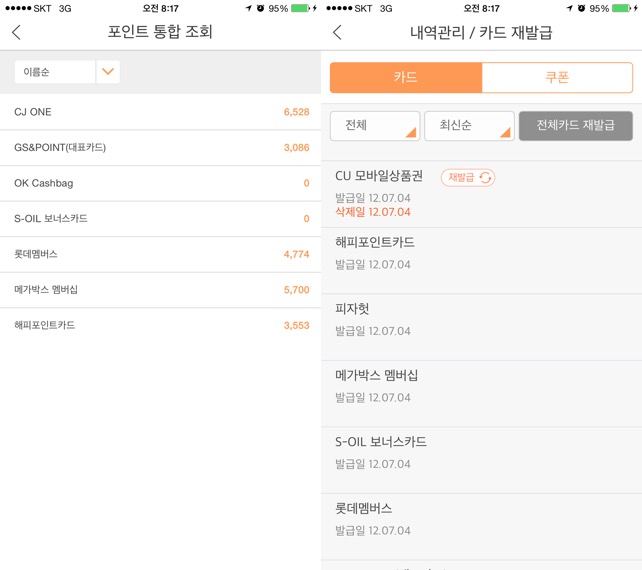
Task: Open the 전체 filter dropdown
Action: click(375, 126)
